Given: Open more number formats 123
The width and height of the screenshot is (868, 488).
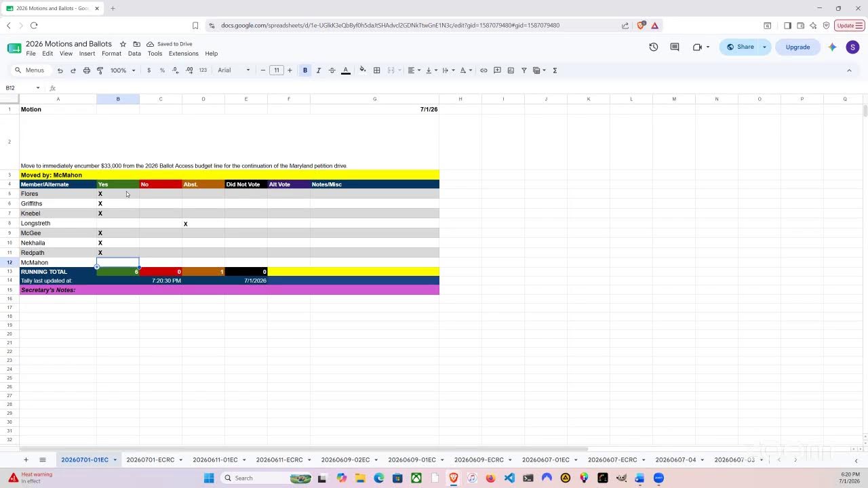Looking at the screenshot, I should [203, 70].
